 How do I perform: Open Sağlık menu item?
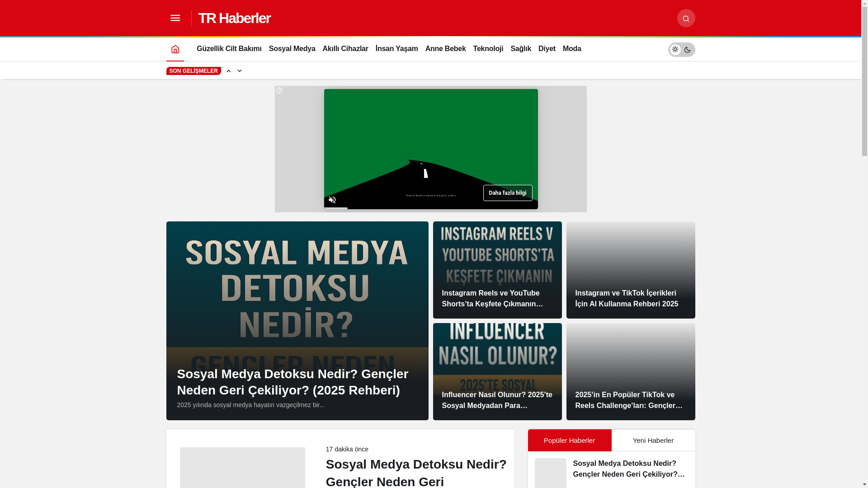click(521, 49)
